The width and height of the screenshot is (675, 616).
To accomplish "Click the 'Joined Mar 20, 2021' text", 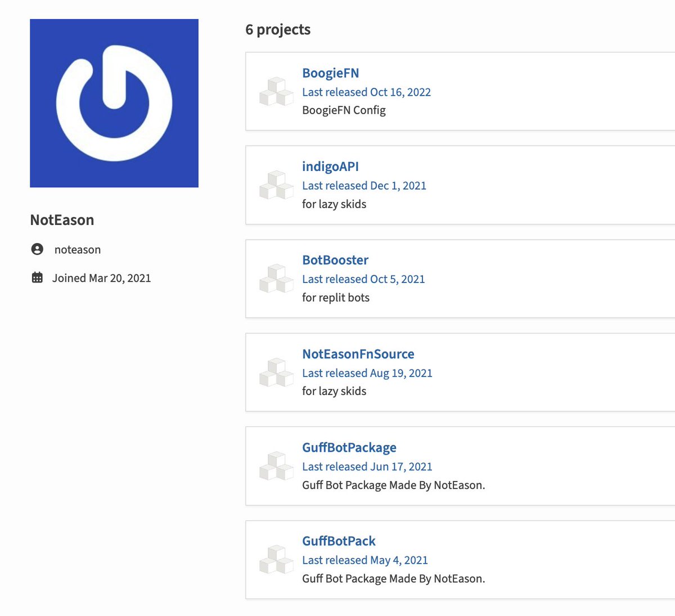I will click(101, 278).
